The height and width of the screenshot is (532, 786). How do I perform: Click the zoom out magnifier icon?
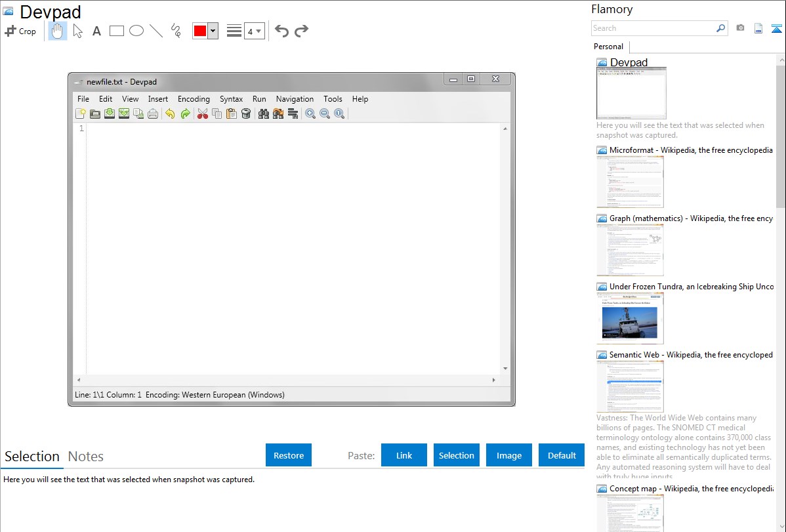(x=325, y=114)
